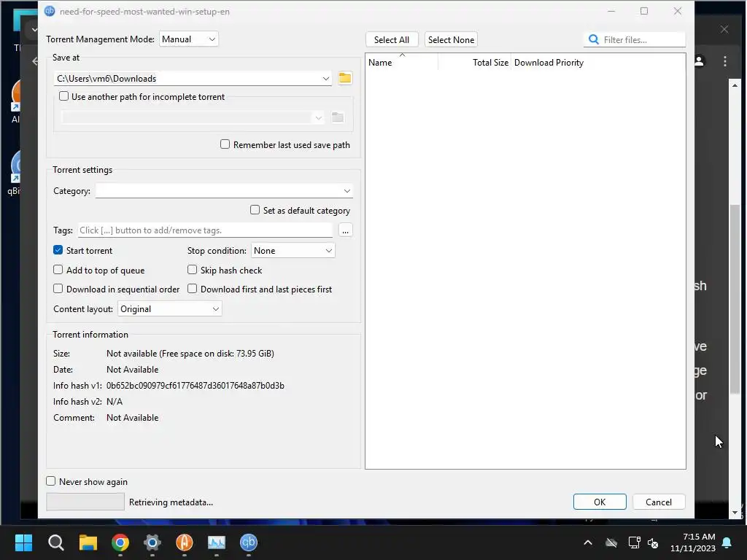Sort by Download Priority column header

[549, 63]
